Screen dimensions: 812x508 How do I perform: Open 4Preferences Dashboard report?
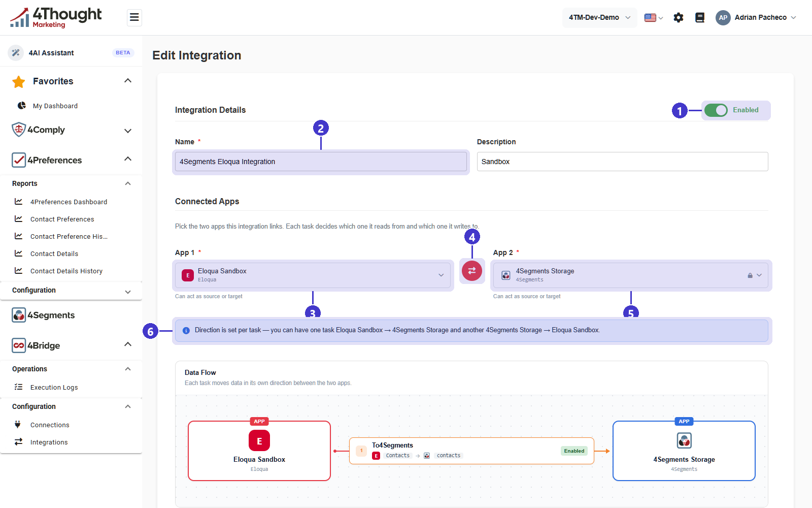69,202
